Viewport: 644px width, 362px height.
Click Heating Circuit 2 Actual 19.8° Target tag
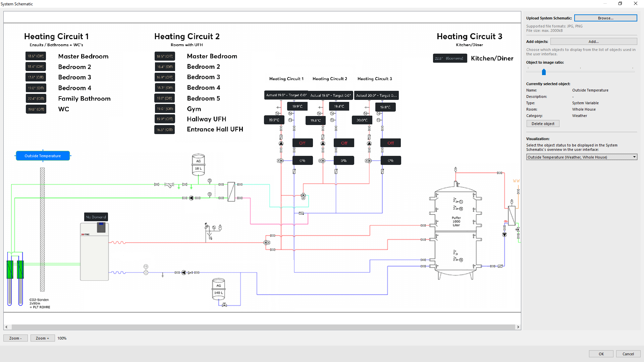pyautogui.click(x=330, y=95)
